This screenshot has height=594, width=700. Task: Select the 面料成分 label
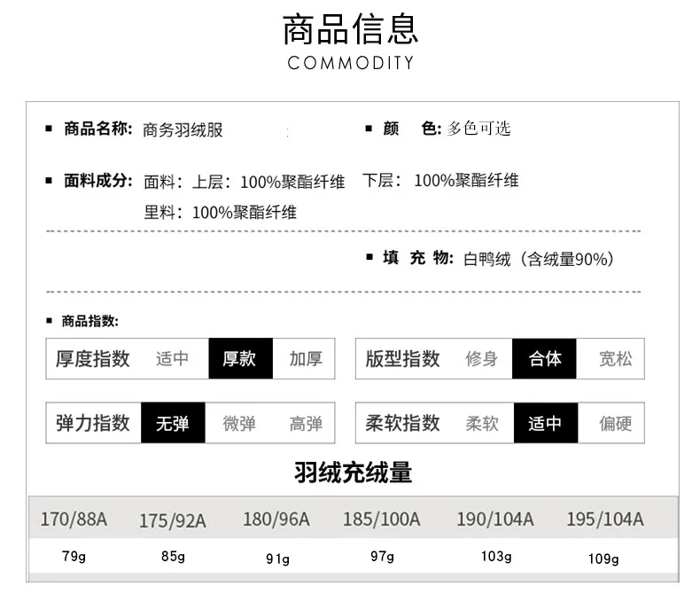98,181
